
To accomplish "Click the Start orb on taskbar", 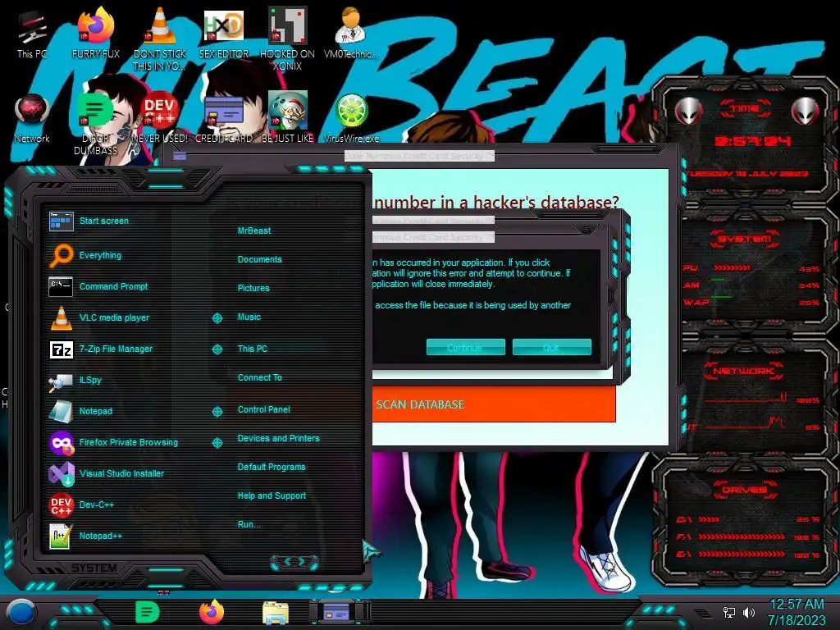I will (21, 613).
